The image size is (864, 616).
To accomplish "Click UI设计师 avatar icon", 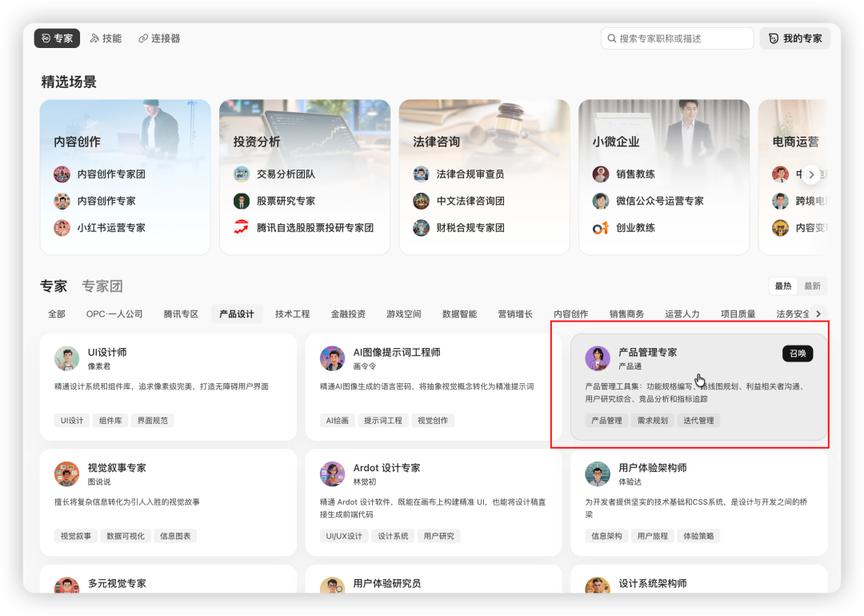I will pos(66,358).
